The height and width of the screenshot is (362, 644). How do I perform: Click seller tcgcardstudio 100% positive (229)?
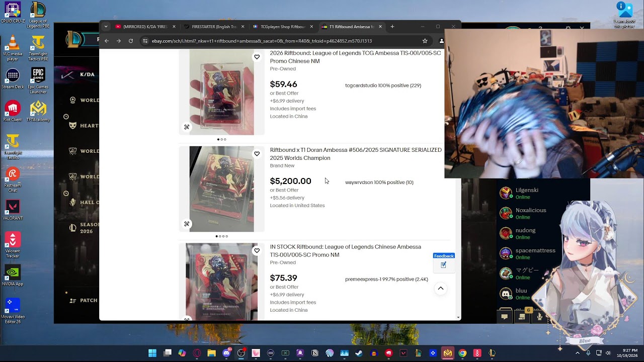click(x=383, y=85)
